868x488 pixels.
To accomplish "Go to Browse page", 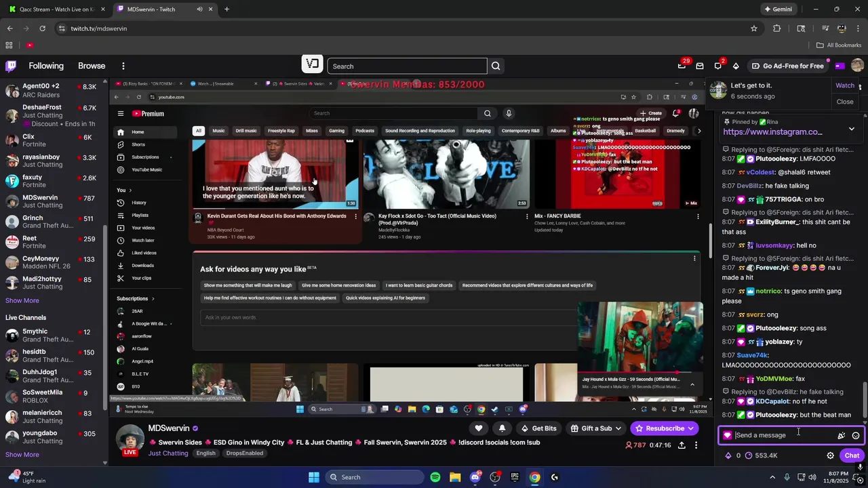I will coord(92,66).
